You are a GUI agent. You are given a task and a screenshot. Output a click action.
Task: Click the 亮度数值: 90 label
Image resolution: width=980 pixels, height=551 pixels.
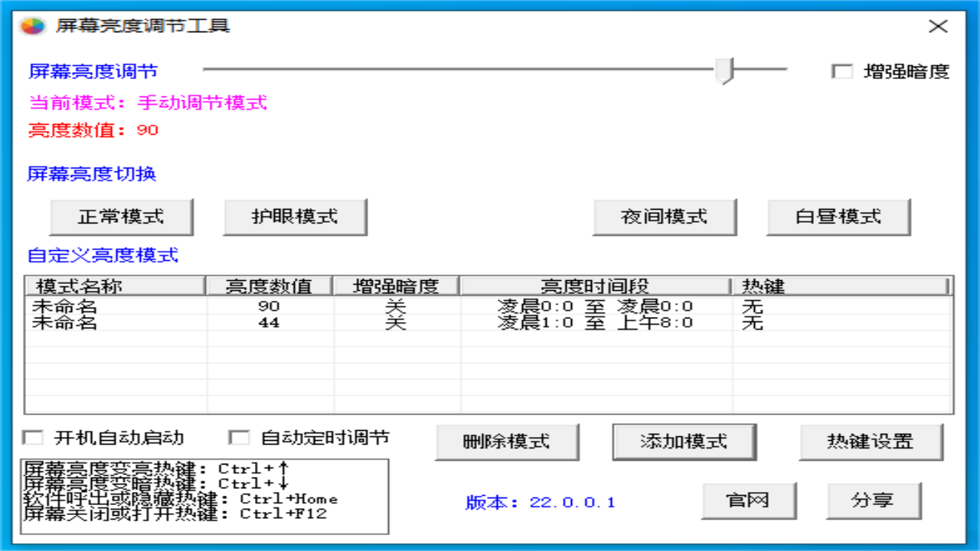(93, 130)
